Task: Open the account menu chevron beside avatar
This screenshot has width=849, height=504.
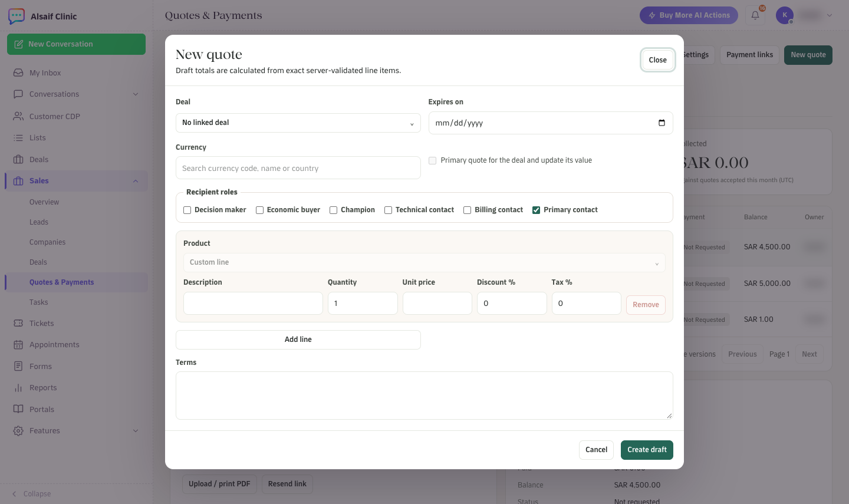Action: 830,15
